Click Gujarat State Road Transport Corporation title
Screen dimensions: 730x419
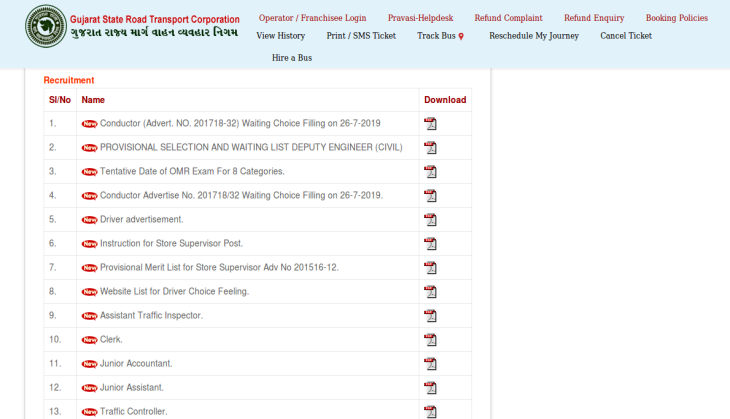155,20
